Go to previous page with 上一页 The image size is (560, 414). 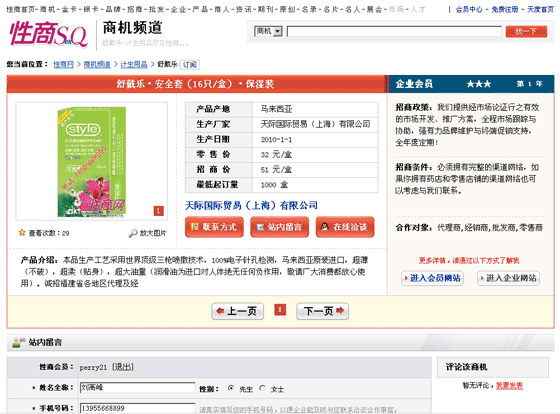tap(238, 311)
